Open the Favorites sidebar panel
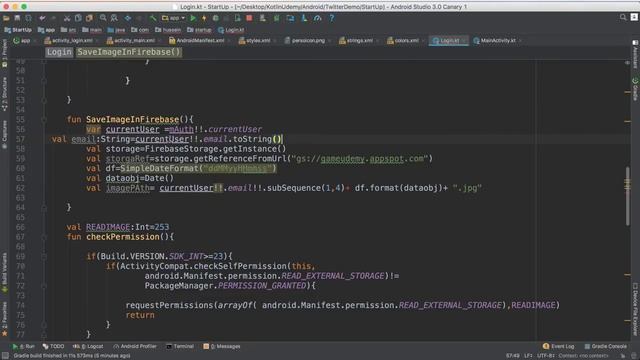This screenshot has width=640, height=360. [x=4, y=318]
